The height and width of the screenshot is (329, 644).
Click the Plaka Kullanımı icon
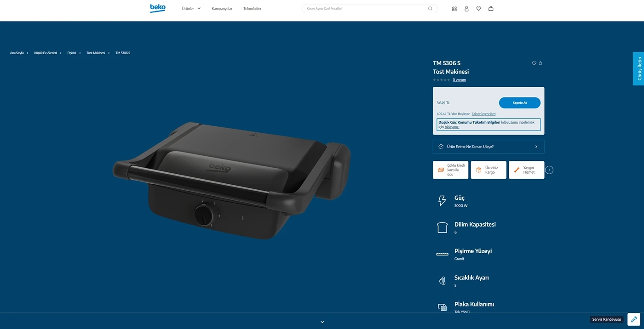click(x=442, y=307)
